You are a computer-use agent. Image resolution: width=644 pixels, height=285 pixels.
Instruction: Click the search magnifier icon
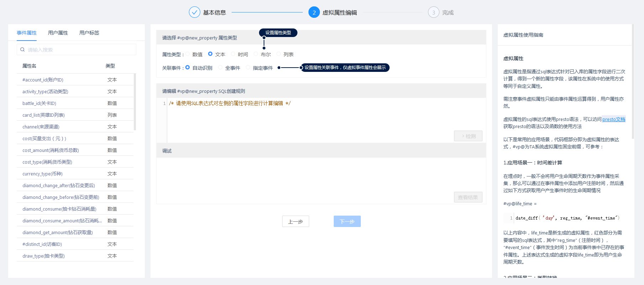(22, 50)
